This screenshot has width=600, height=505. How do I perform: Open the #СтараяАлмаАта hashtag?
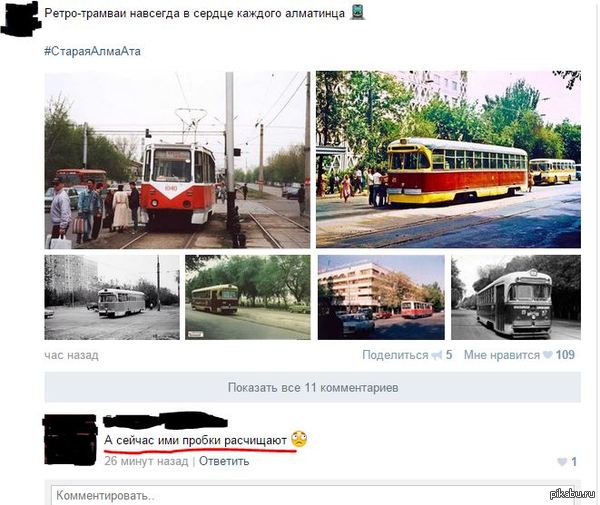click(x=92, y=51)
